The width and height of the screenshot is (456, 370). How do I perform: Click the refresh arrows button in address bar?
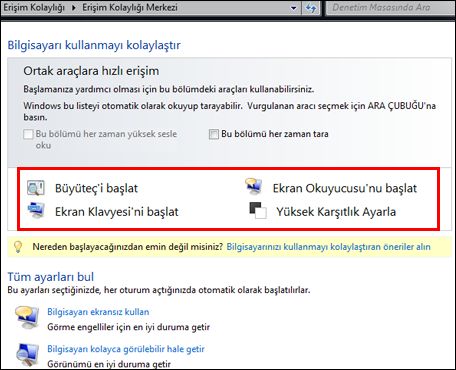click(x=311, y=8)
